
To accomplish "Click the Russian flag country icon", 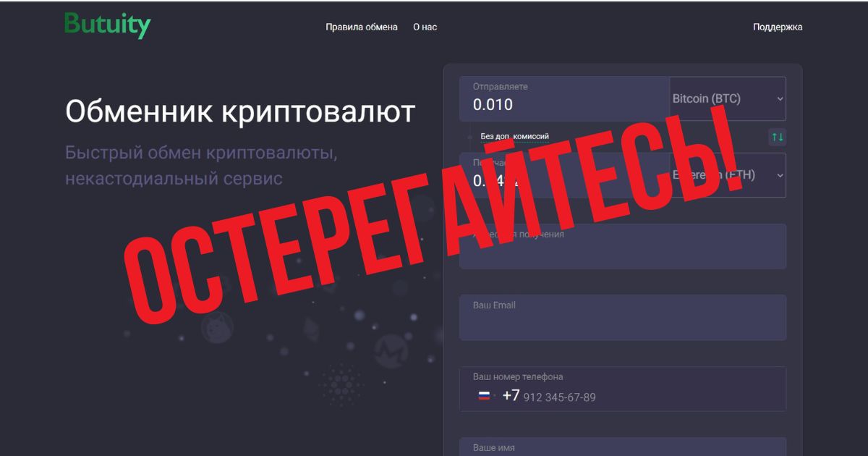I will point(483,396).
